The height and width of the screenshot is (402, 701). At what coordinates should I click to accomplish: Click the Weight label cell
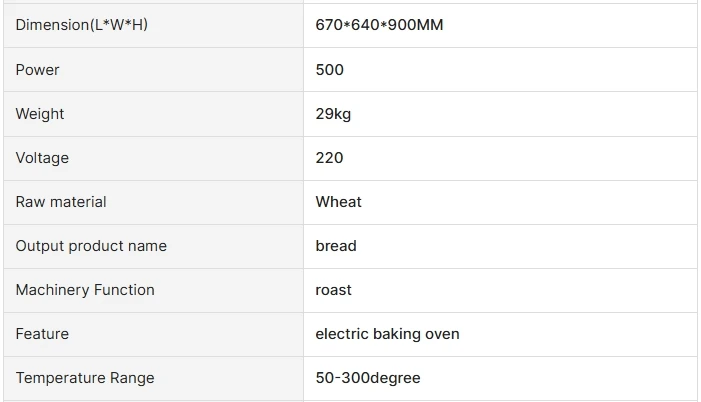click(x=40, y=114)
